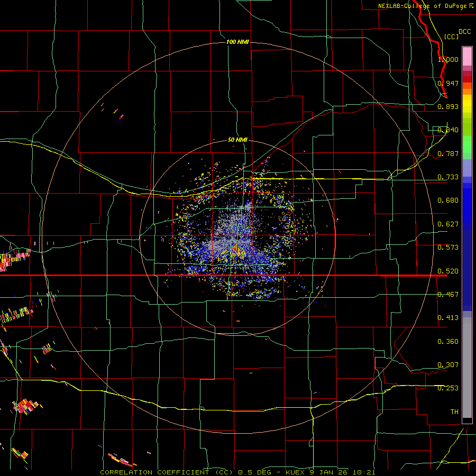
Task: Select the 0.520 scale value
Action: [448, 271]
